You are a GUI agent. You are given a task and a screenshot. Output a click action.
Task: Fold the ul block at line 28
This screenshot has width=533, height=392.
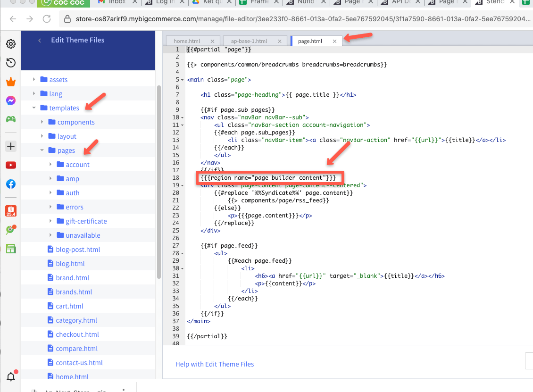(x=183, y=254)
